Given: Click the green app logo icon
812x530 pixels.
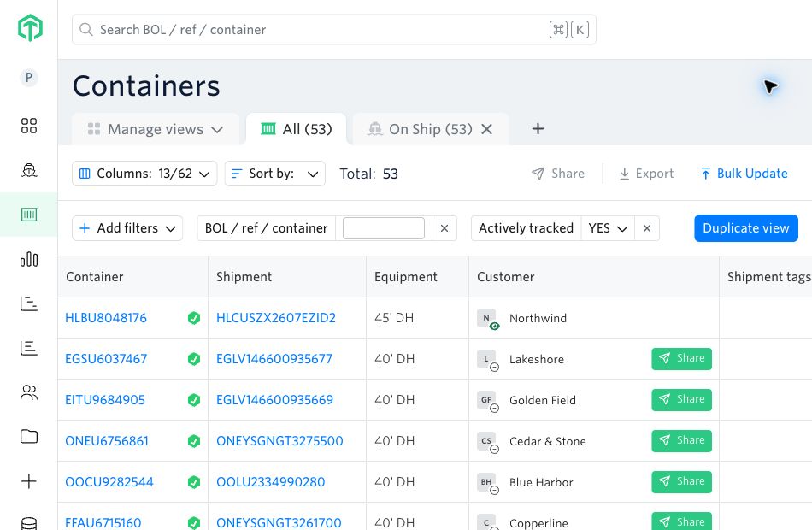Looking at the screenshot, I should 30,28.
